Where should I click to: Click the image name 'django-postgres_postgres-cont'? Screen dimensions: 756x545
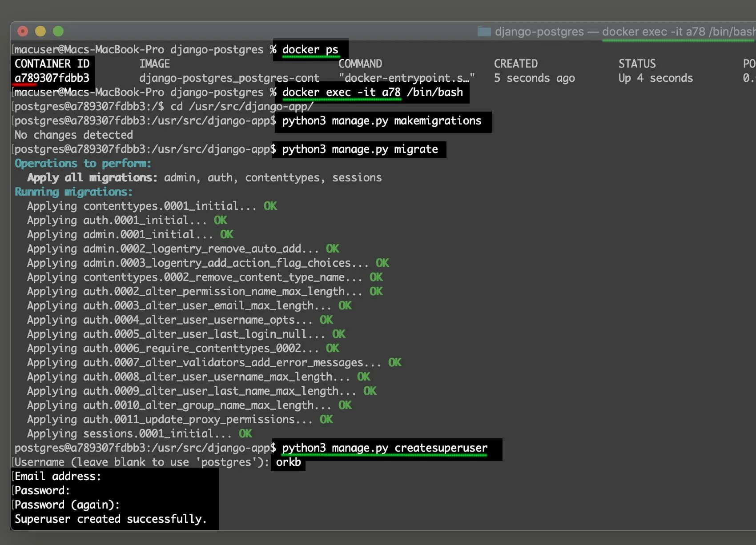(229, 78)
